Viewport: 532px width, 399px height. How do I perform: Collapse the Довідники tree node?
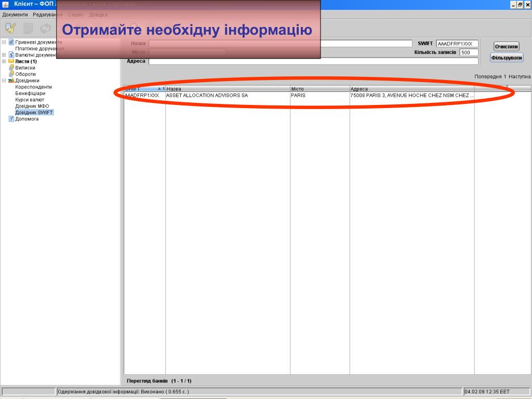tap(4, 81)
